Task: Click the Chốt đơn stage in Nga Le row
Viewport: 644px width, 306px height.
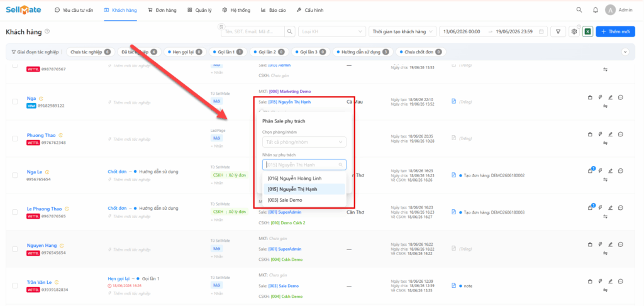Action: click(117, 172)
